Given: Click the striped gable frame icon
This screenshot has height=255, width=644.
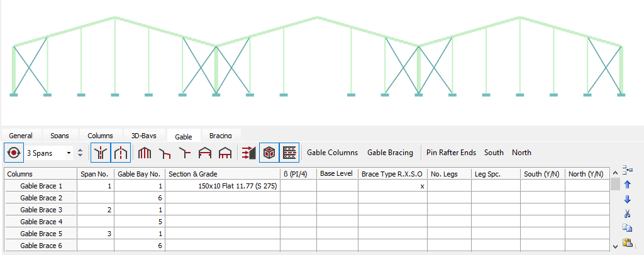Looking at the screenshot, I should (145, 153).
